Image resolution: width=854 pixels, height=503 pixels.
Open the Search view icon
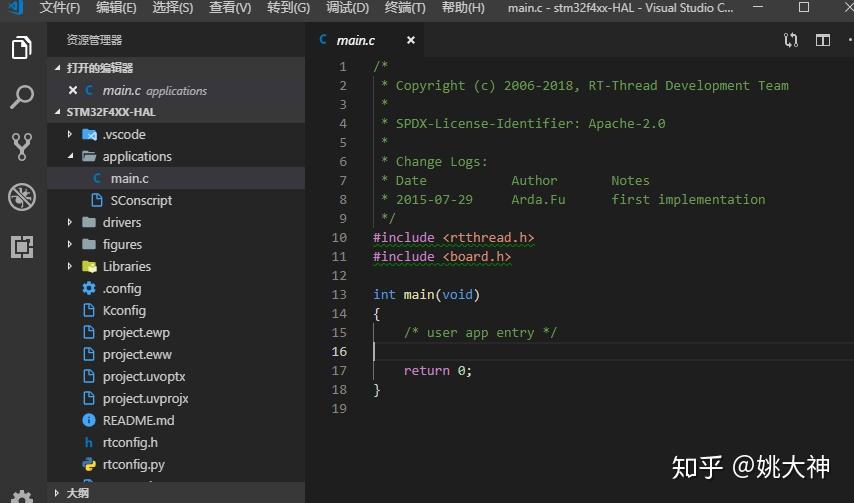(22, 97)
